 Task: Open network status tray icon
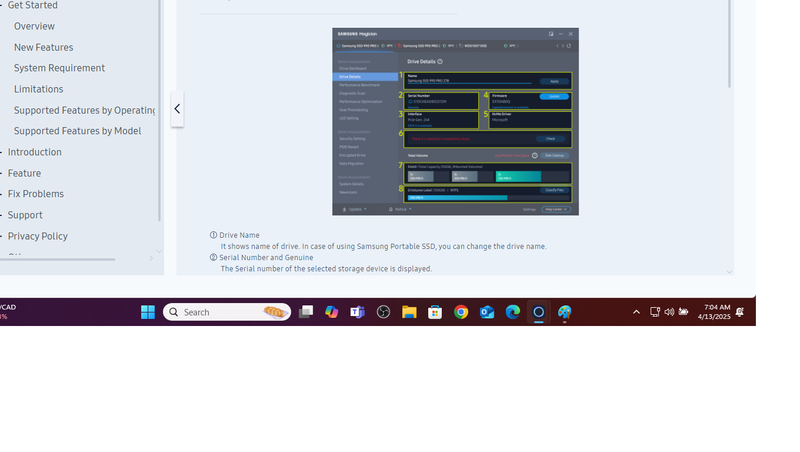point(655,312)
